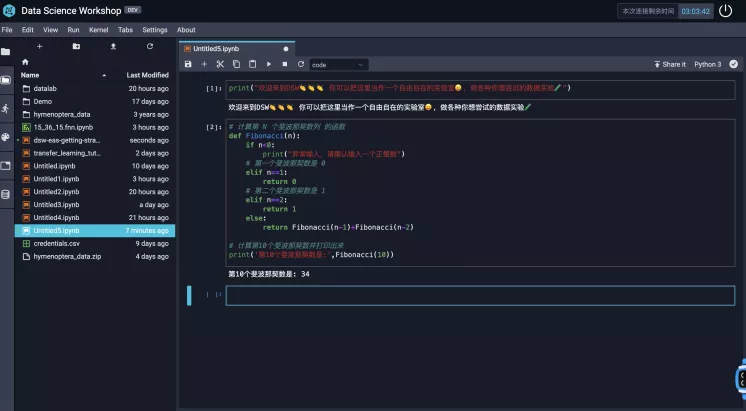Select the Untitled4.ipynb file
This screenshot has width=746, height=411.
tap(95, 217)
